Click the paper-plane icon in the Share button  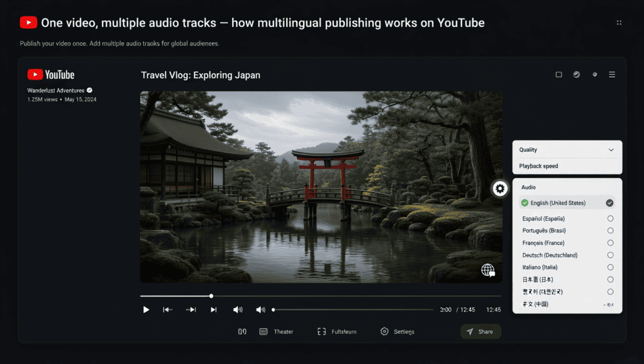(470, 331)
